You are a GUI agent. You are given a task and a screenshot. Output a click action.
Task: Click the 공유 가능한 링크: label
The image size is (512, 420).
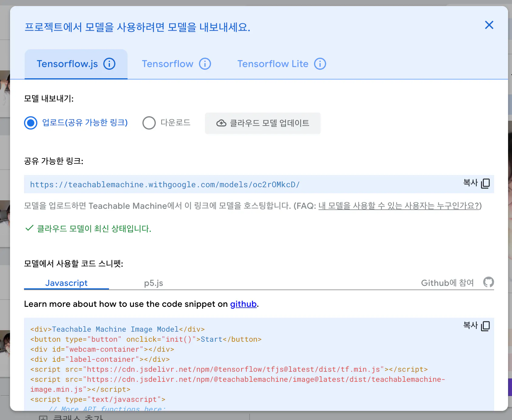[x=54, y=161]
